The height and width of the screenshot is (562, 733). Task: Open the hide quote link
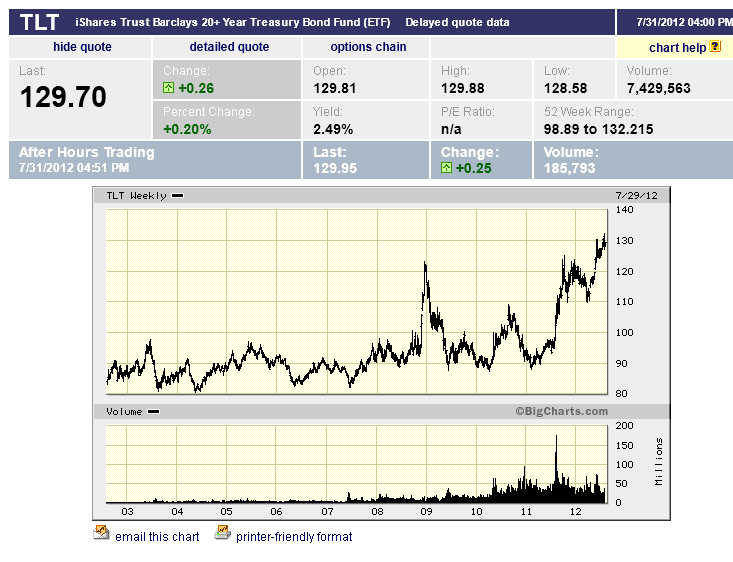82,47
